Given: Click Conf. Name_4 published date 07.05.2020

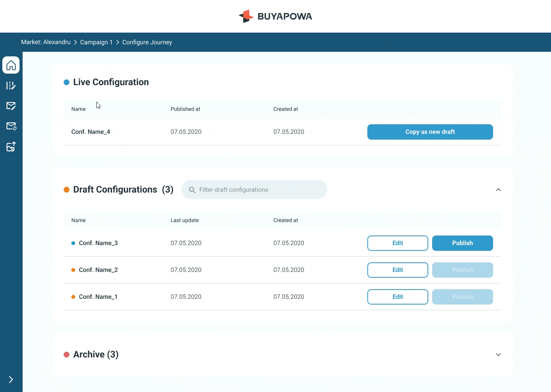Looking at the screenshot, I should click(x=186, y=132).
